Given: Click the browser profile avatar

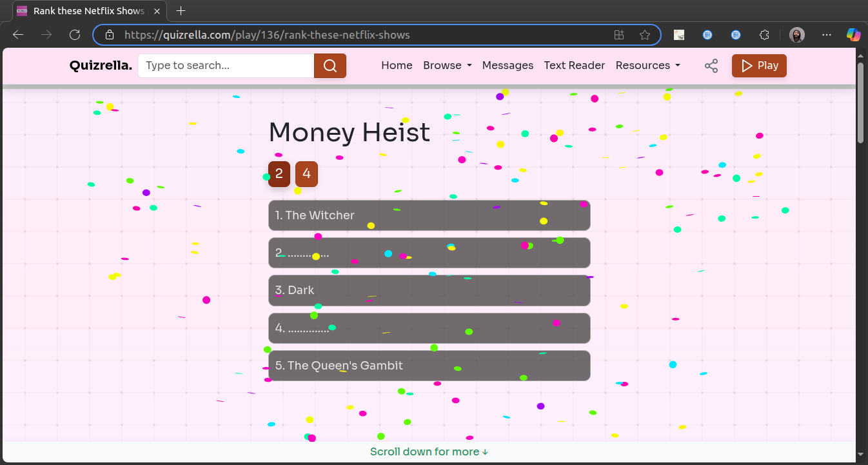Looking at the screenshot, I should [797, 35].
